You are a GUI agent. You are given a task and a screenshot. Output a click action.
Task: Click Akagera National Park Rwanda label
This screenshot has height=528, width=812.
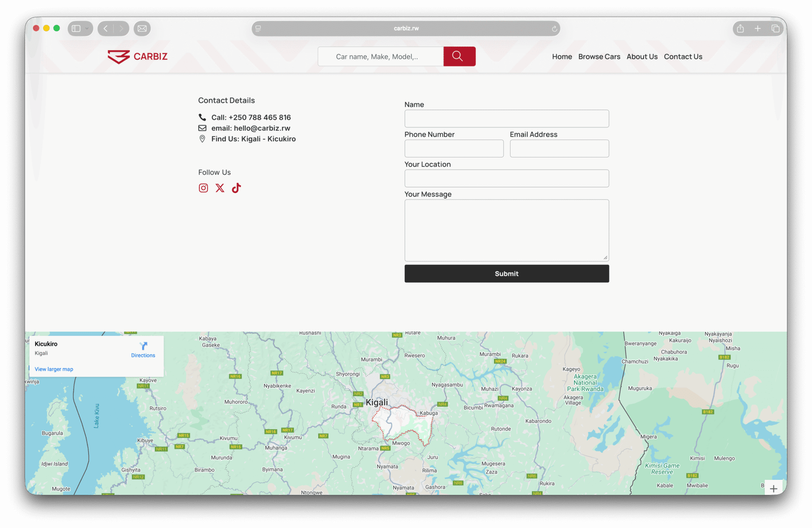click(x=585, y=383)
